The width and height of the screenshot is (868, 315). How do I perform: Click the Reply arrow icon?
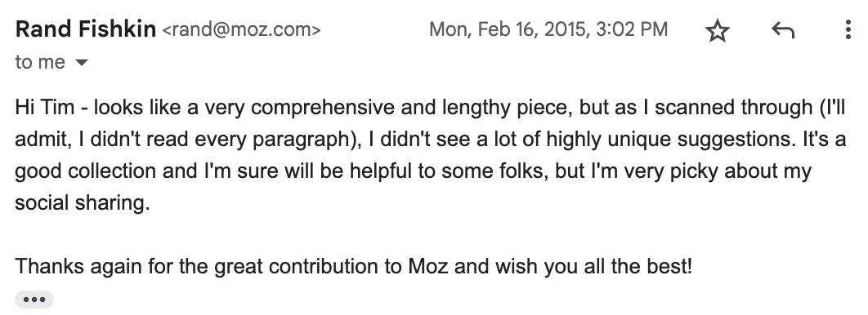point(783,30)
